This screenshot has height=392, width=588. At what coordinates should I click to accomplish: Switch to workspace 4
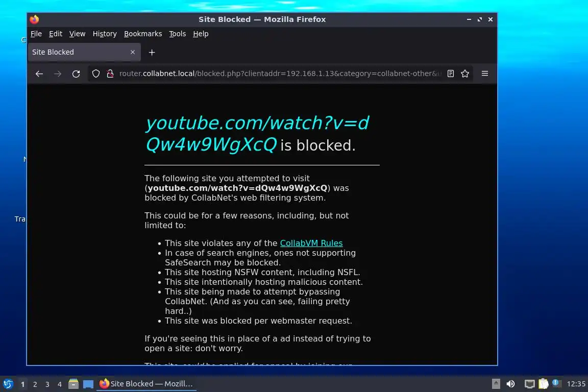click(x=60, y=384)
